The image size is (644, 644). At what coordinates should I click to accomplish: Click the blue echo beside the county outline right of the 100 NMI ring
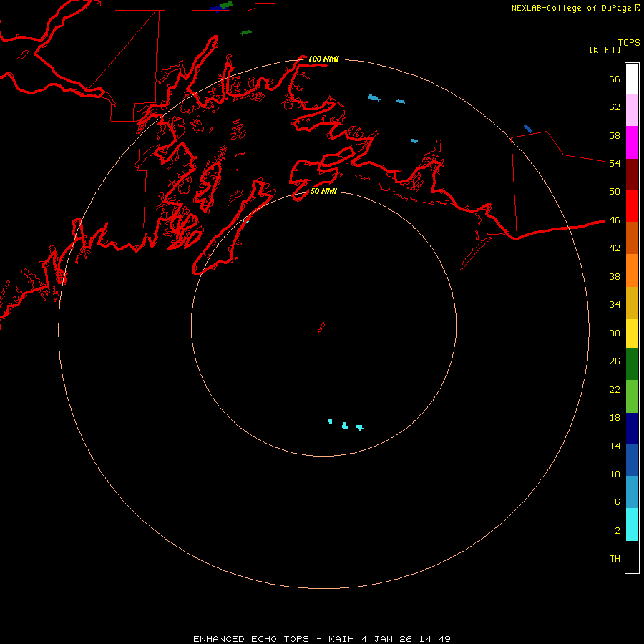tap(528, 129)
